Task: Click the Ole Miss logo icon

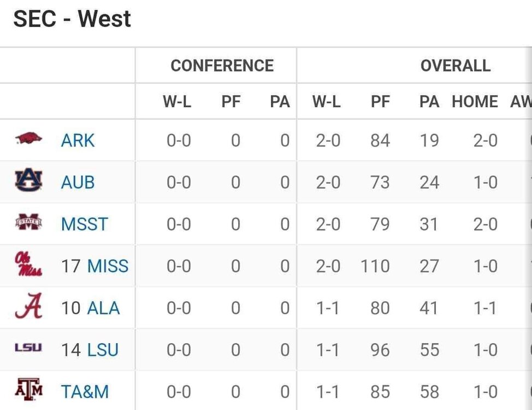Action: [x=28, y=265]
